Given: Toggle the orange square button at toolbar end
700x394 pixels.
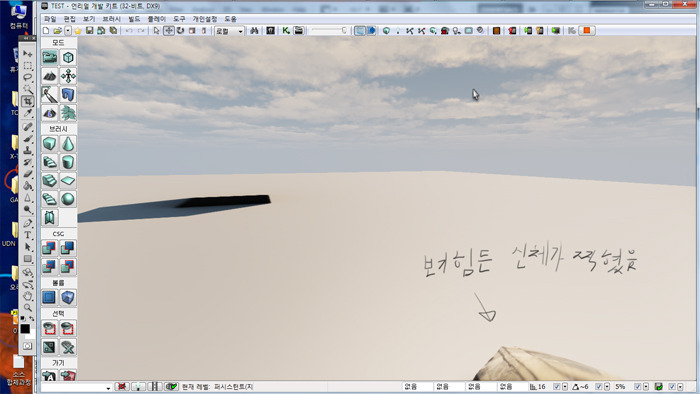Looking at the screenshot, I should [x=587, y=30].
